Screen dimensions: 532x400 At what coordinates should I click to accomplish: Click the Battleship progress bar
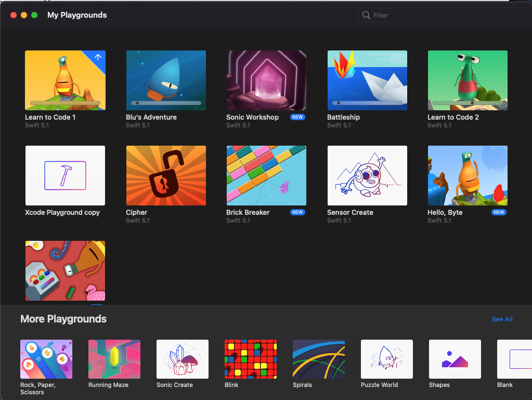point(367,103)
